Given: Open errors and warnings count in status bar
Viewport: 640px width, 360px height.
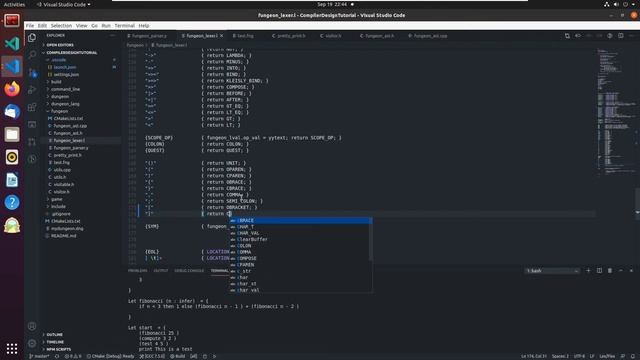Looking at the screenshot, I should click(x=73, y=356).
